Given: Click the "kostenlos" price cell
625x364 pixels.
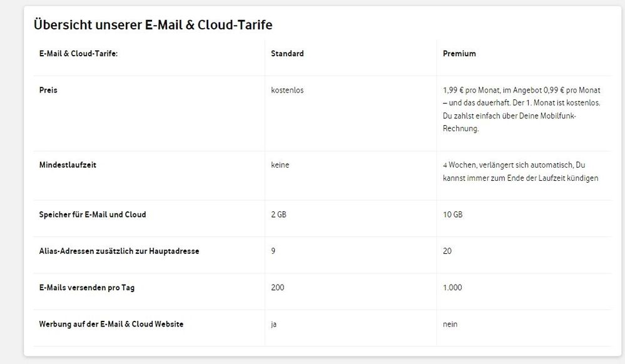Looking at the screenshot, I should 287,90.
